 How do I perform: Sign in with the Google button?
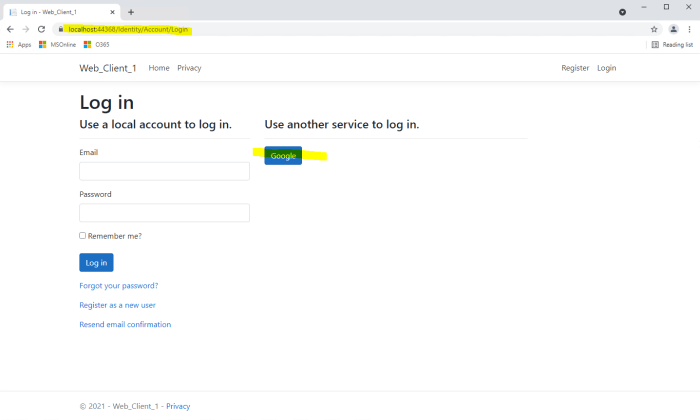283,156
